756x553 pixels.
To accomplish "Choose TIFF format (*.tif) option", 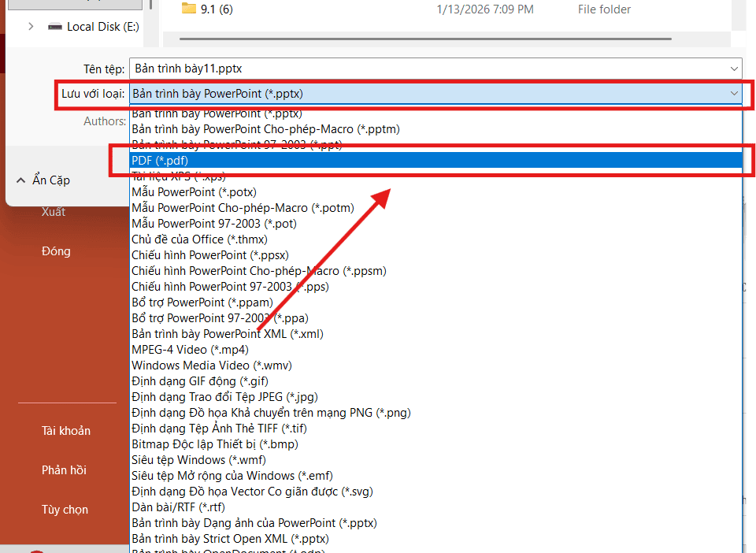I will [x=435, y=429].
